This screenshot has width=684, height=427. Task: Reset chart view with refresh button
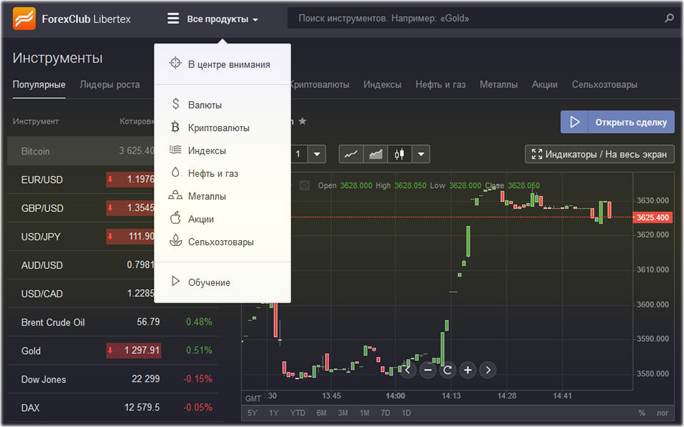[x=447, y=369]
